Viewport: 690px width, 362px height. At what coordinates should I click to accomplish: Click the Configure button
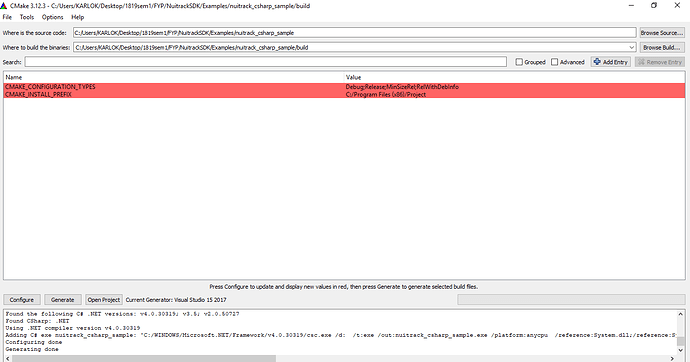[x=22, y=300]
